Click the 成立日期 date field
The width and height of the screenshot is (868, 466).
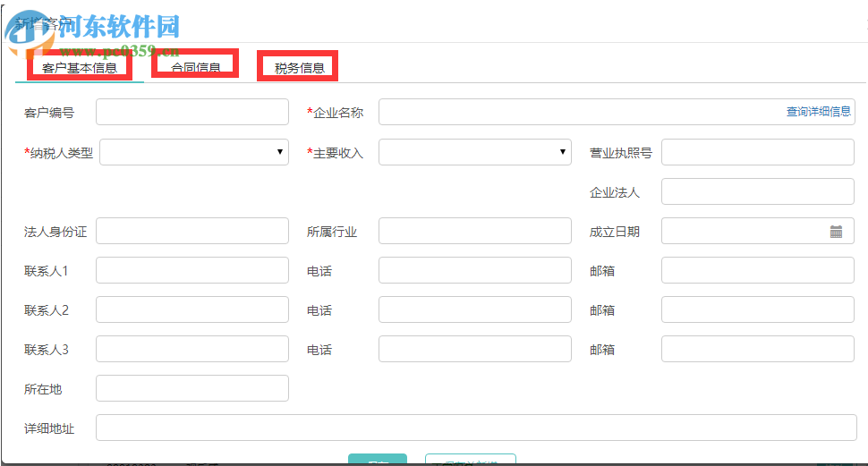(x=758, y=231)
